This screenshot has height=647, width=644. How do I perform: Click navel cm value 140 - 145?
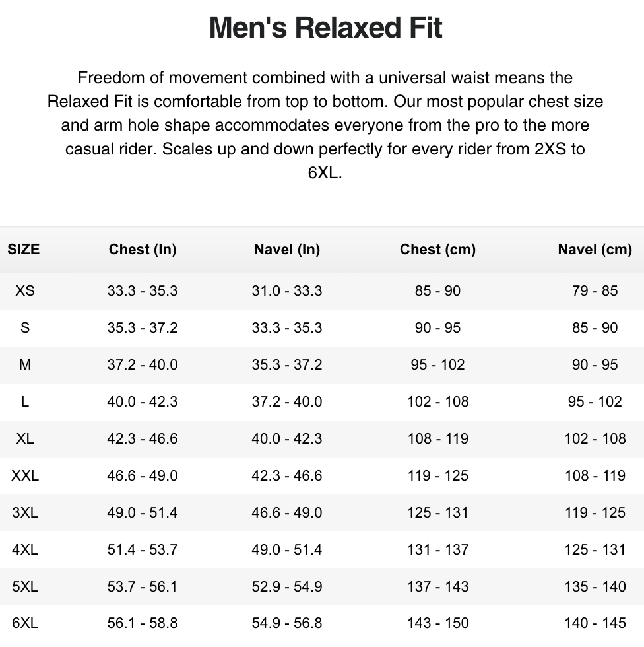[x=595, y=623]
